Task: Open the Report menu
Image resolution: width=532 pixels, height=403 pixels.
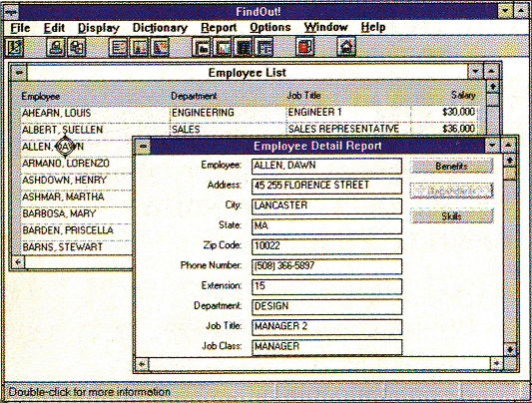Action: pyautogui.click(x=219, y=28)
